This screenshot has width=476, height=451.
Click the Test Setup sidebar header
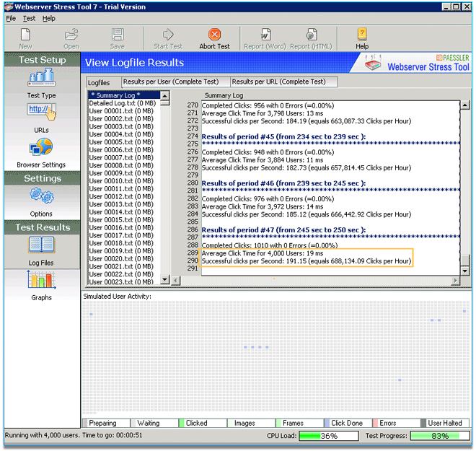[x=43, y=60]
